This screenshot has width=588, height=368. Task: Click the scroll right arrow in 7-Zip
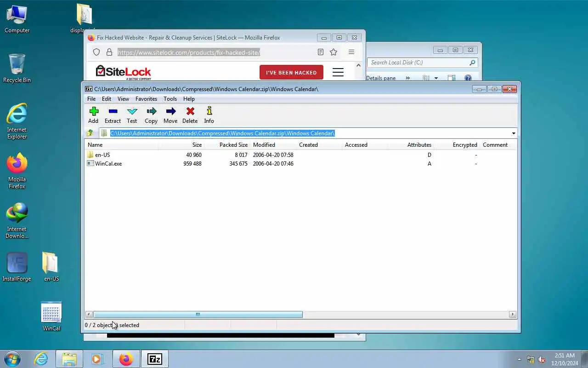513,315
